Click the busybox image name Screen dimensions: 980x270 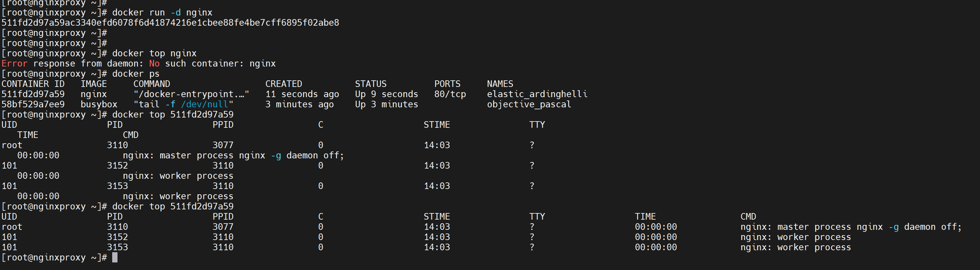click(99, 104)
